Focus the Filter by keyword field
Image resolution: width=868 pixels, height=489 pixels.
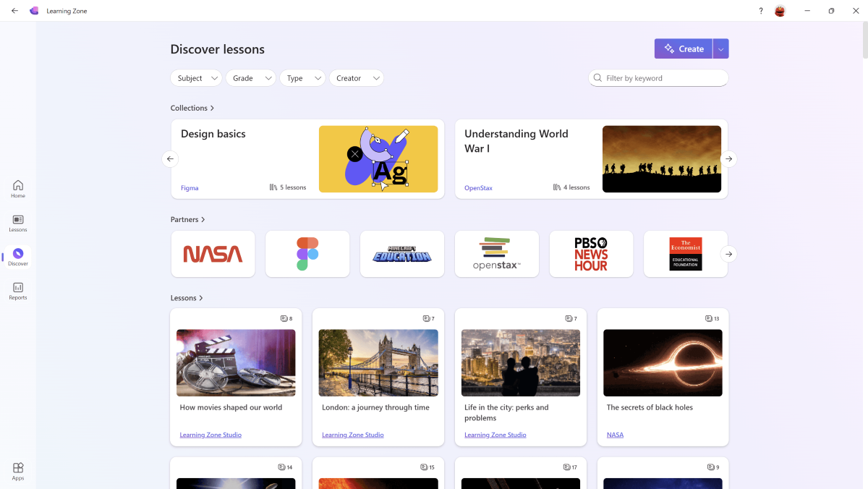point(658,78)
